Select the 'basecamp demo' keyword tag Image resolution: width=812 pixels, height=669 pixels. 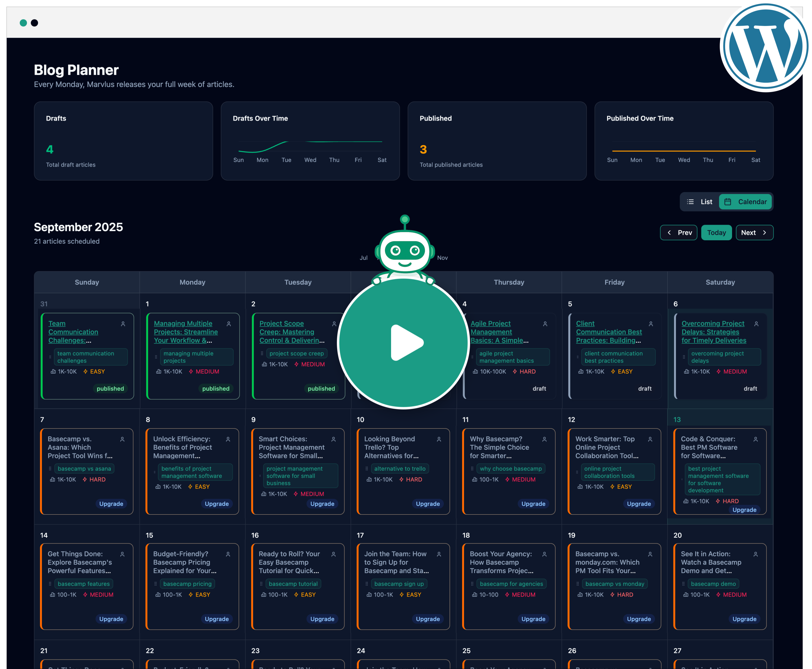pos(713,584)
